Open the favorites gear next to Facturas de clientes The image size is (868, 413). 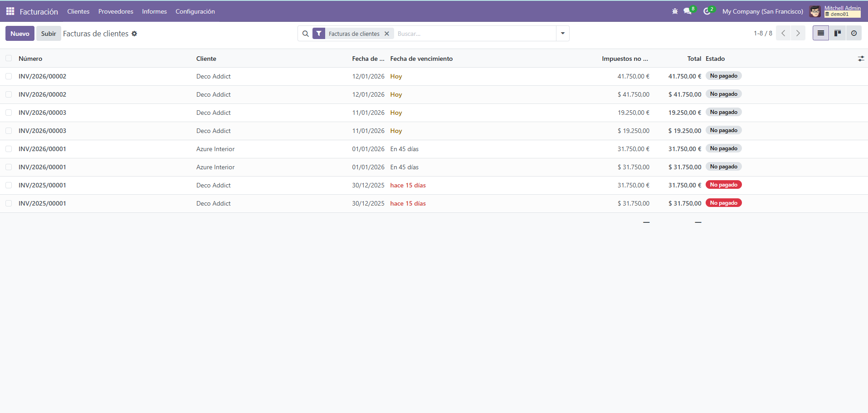click(134, 34)
